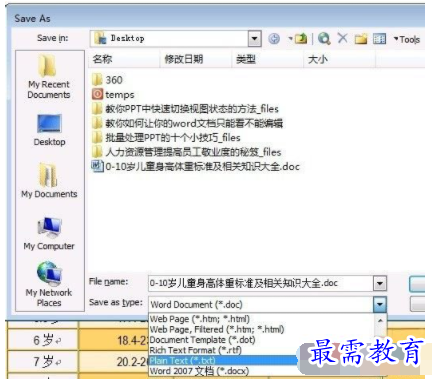Select Plain Text (*.txt) type
Screen dimensions: 432x383
tap(223, 361)
